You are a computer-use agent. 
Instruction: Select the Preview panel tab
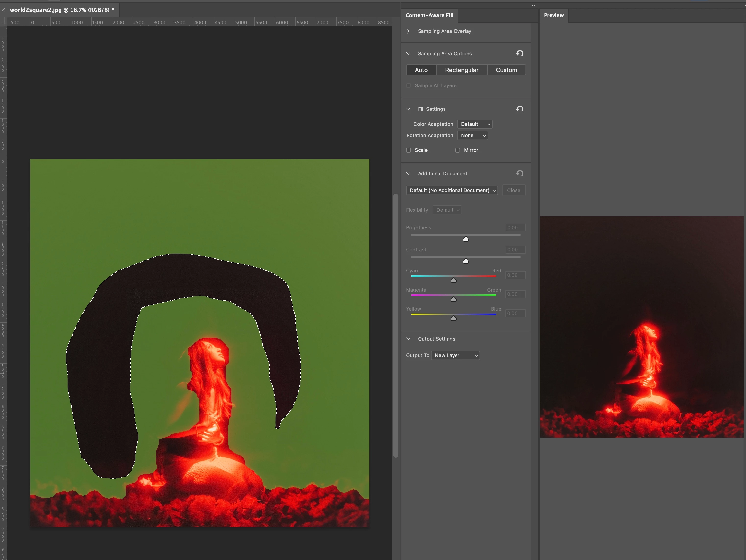coord(553,15)
